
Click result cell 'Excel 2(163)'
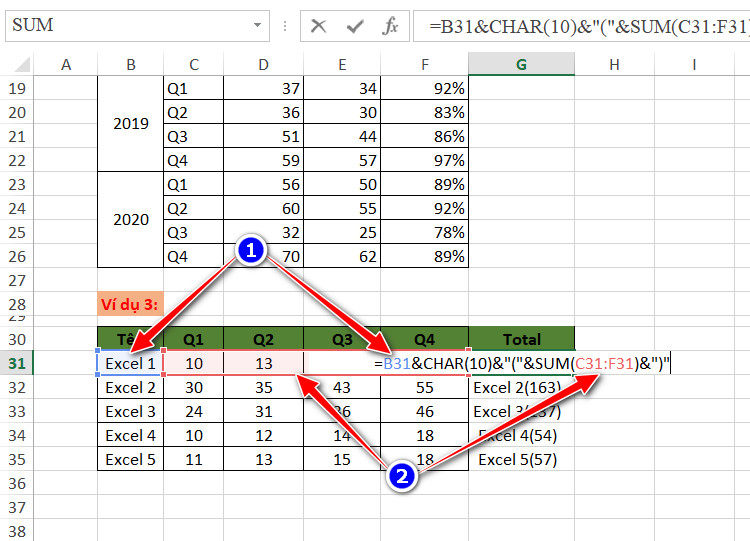[521, 387]
